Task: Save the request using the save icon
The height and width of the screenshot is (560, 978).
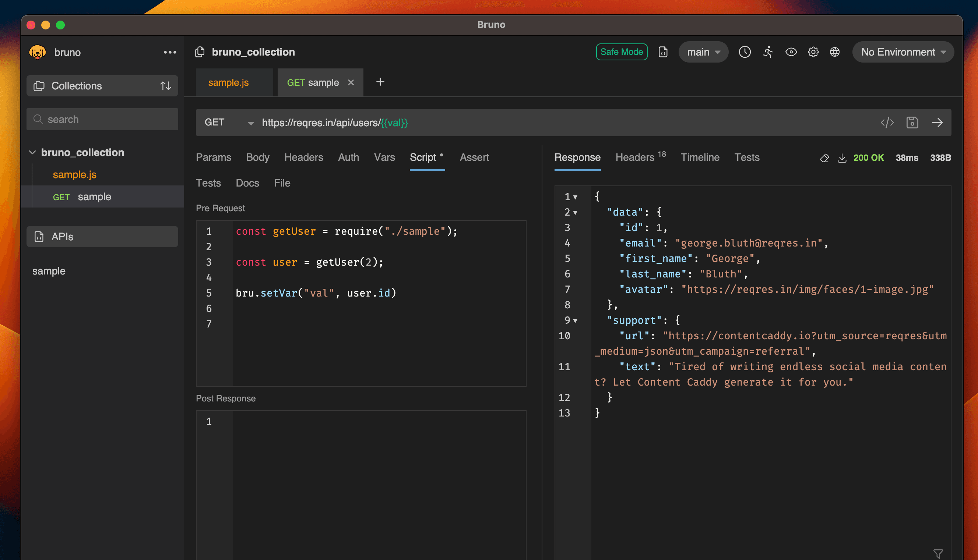Action: click(x=912, y=122)
